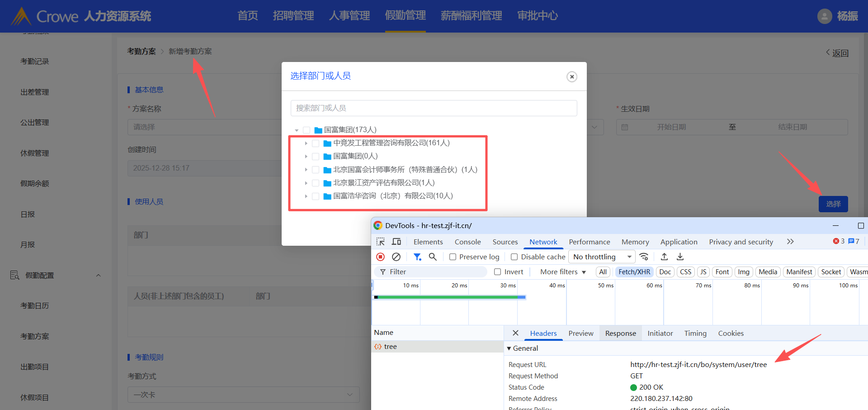Toggle the network filter funnel icon

[417, 257]
